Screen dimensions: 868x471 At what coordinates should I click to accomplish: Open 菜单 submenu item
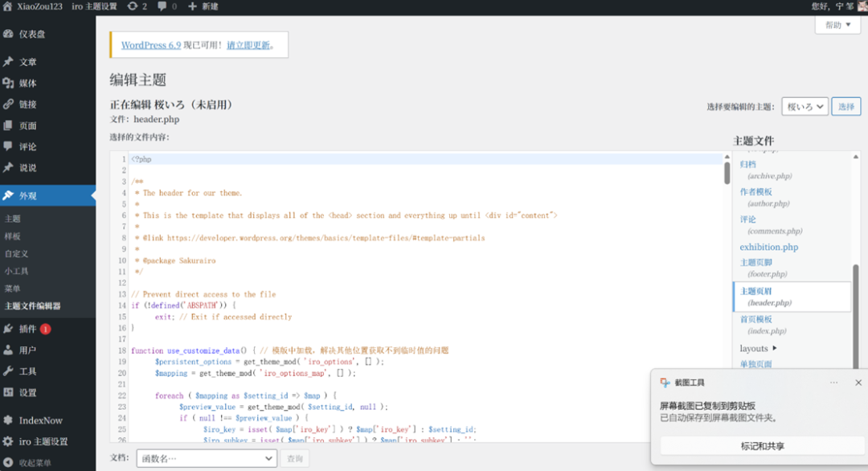[13, 289]
